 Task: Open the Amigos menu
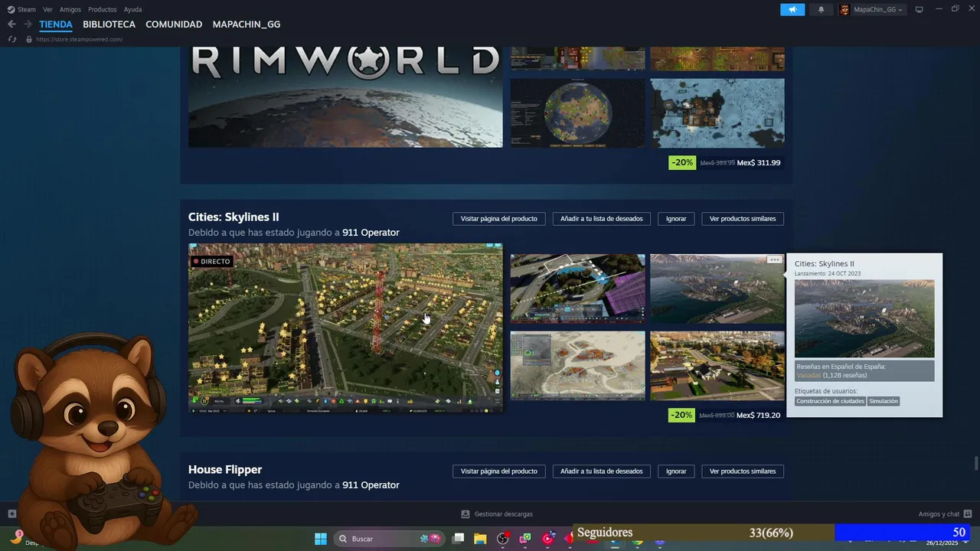[70, 9]
